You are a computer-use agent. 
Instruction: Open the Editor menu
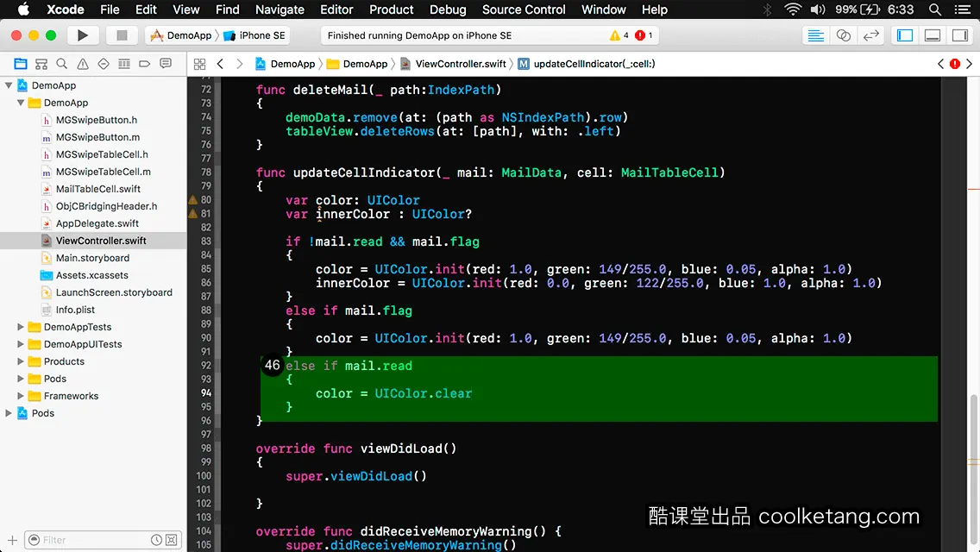click(x=336, y=9)
